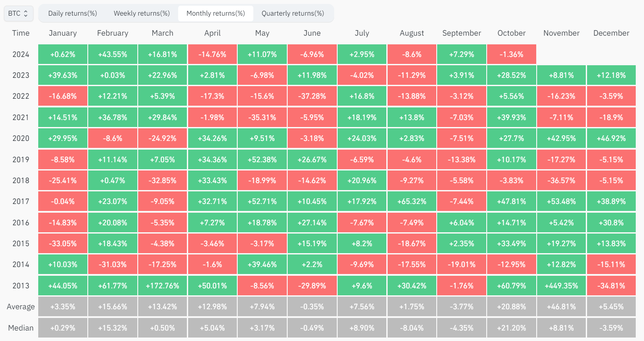Switch to Daily returns(%) tab
This screenshot has width=644, height=341.
[x=73, y=13]
